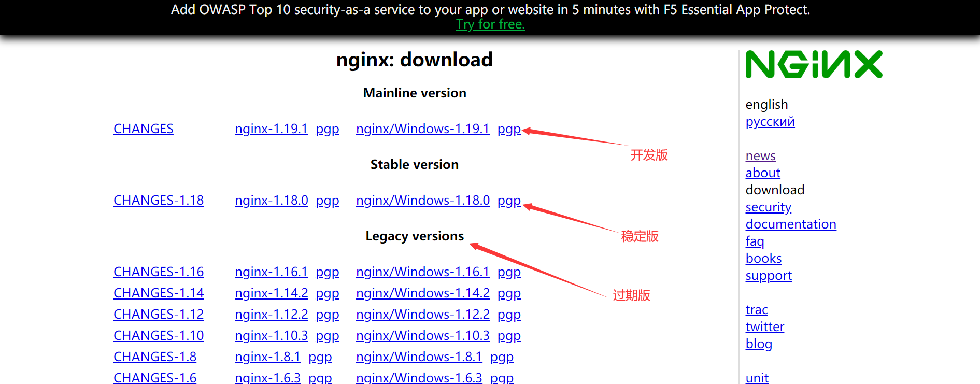Image resolution: width=980 pixels, height=384 pixels.
Task: Open pgp signature for nginx-1.10.3
Action: [x=328, y=336]
